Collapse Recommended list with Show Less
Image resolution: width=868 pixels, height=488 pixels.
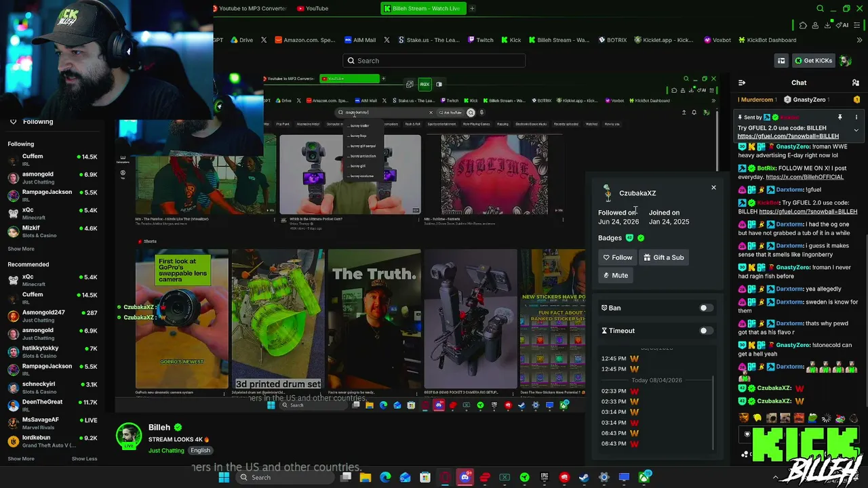click(84, 459)
